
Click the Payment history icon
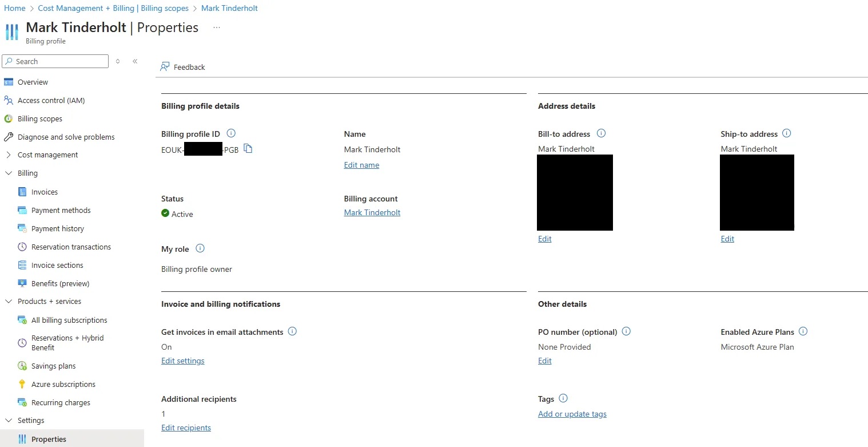(22, 228)
